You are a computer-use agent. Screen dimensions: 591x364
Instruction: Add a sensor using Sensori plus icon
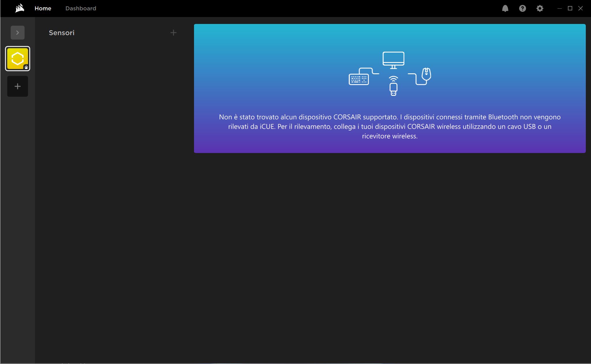tap(173, 33)
